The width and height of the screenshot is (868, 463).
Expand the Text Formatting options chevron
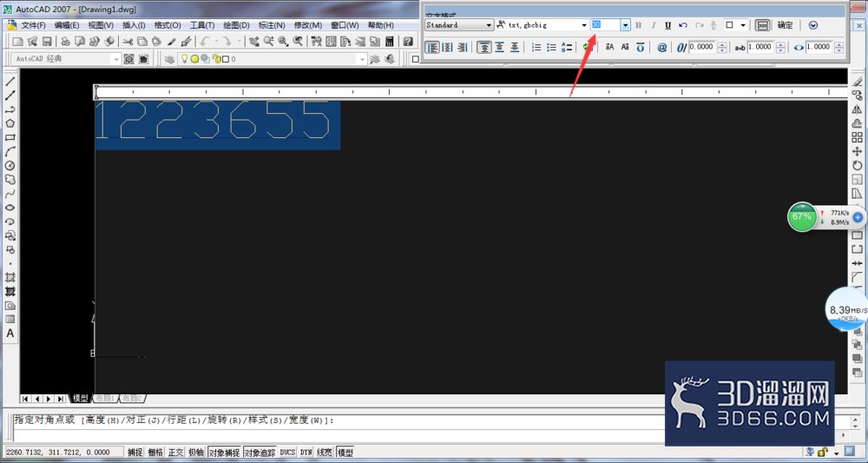coord(812,25)
